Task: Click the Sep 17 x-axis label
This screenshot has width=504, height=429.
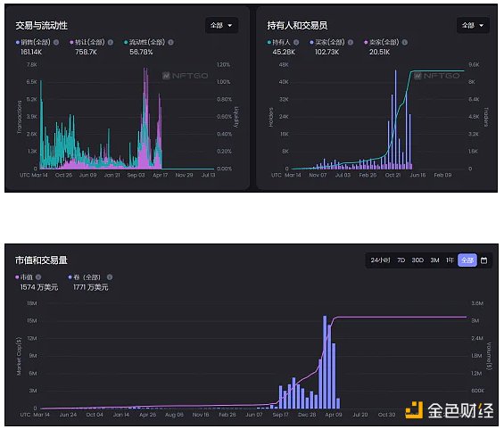Action: pyautogui.click(x=281, y=415)
